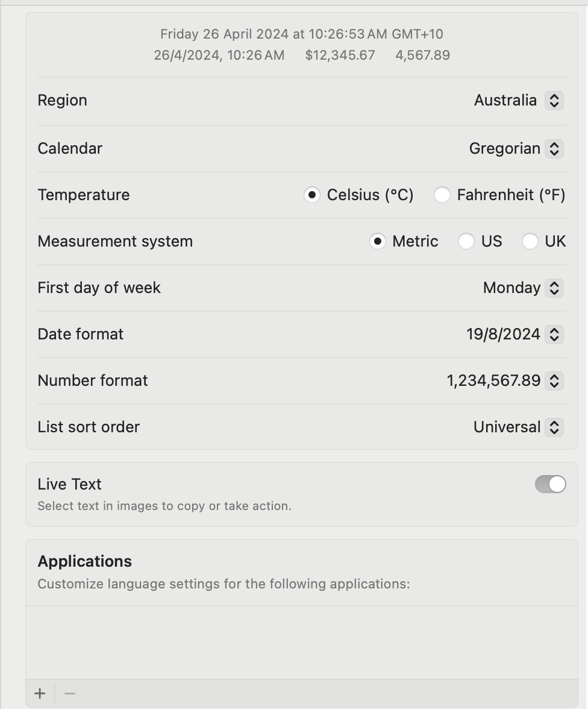The height and width of the screenshot is (709, 588).
Task: Click the minus icon to remove an application
Action: (69, 693)
